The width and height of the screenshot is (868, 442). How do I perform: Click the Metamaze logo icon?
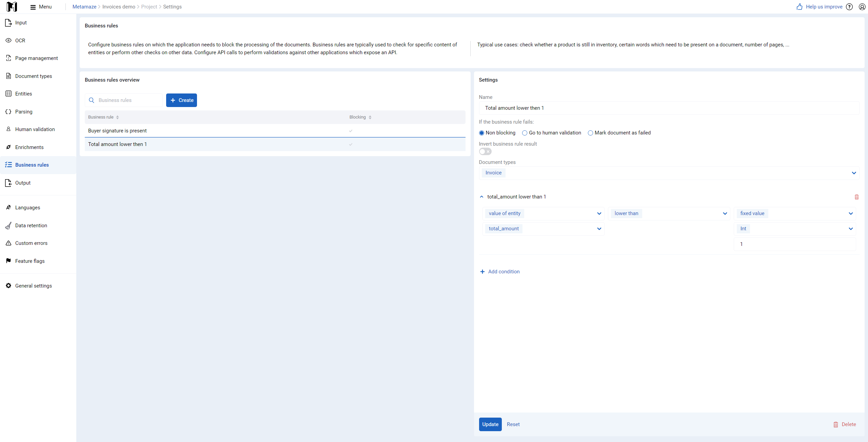tap(12, 7)
